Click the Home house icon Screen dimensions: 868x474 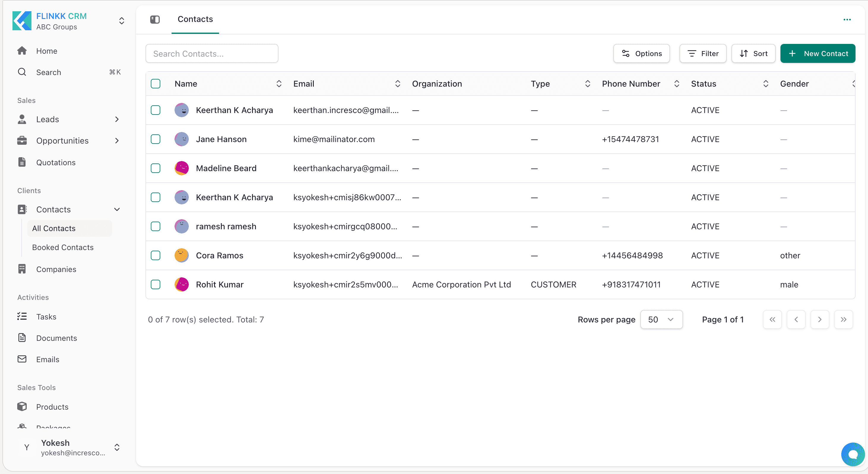click(x=22, y=51)
